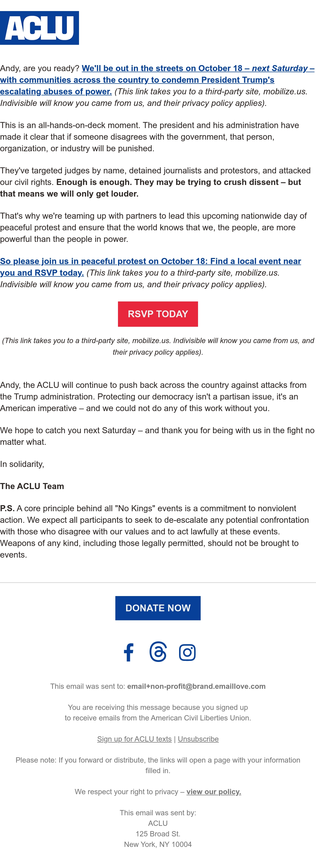Click the '125 Broad St.' address line

coord(158,834)
